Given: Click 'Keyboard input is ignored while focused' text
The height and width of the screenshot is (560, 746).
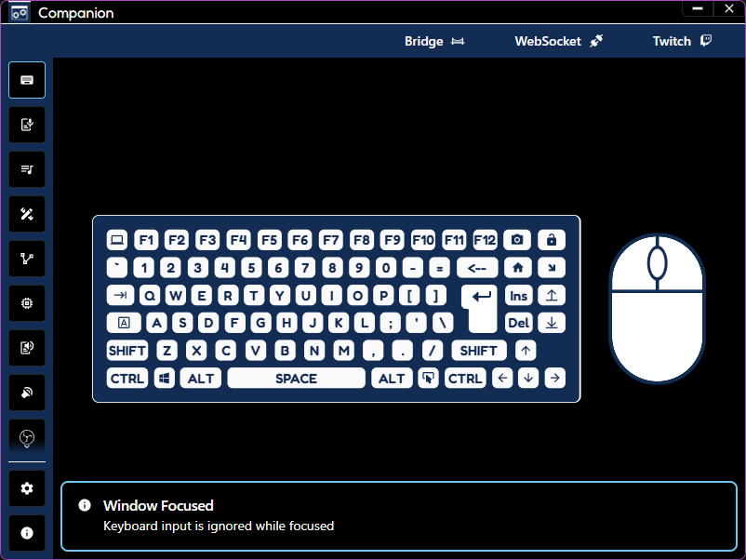Looking at the screenshot, I should [219, 527].
